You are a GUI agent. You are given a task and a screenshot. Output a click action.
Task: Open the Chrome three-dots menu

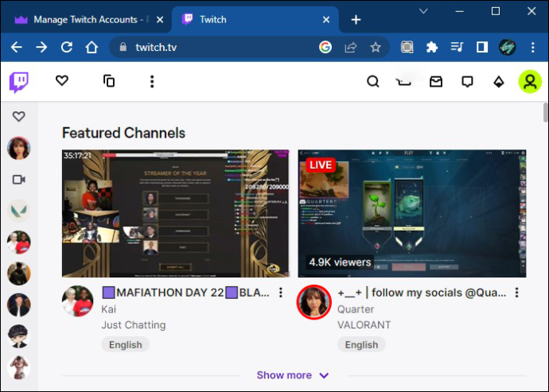pos(532,47)
